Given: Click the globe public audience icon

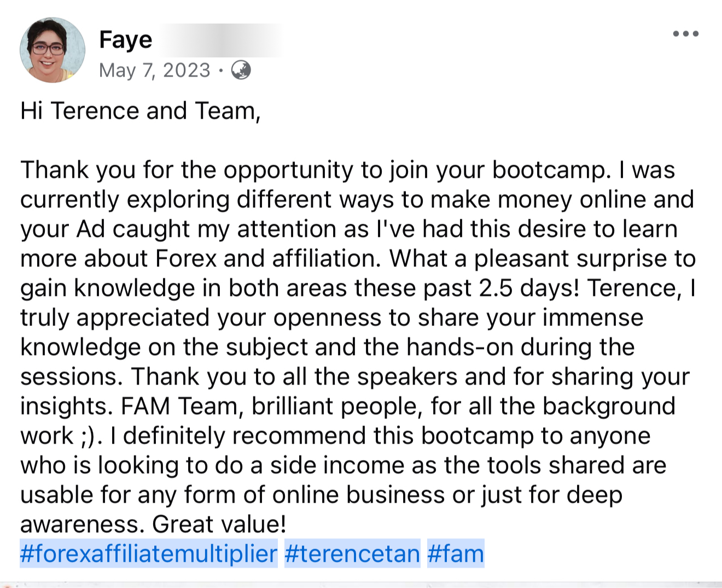Looking at the screenshot, I should click(x=241, y=70).
